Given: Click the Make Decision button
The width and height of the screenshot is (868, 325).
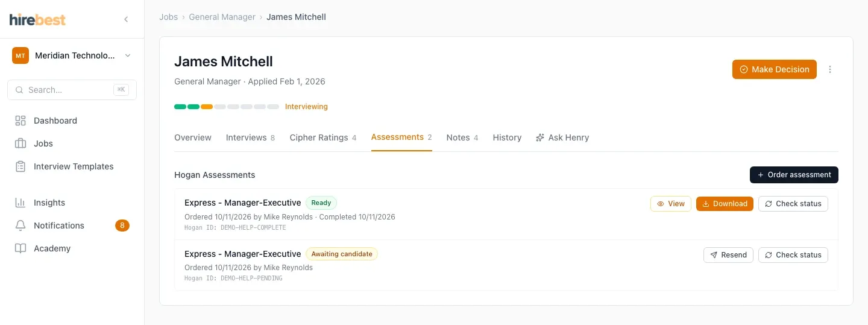Looking at the screenshot, I should pos(775,69).
